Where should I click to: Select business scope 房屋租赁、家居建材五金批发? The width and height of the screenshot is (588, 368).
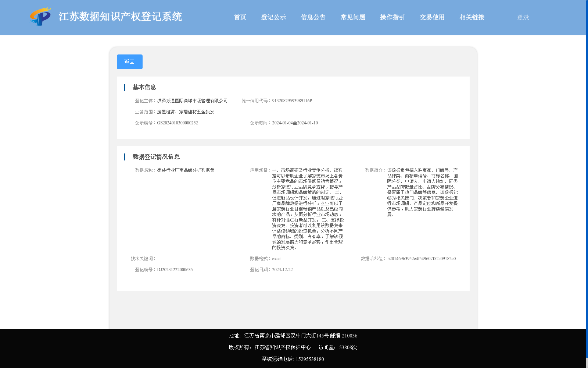point(186,112)
